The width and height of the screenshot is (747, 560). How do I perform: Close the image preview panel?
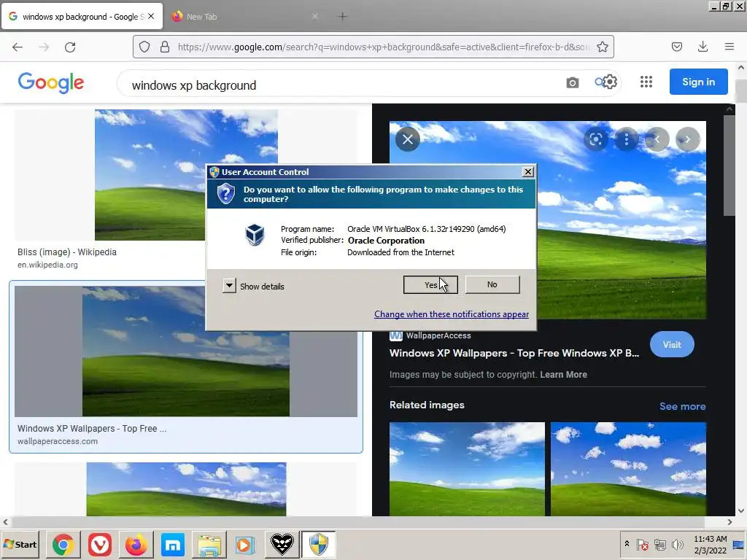coord(407,139)
